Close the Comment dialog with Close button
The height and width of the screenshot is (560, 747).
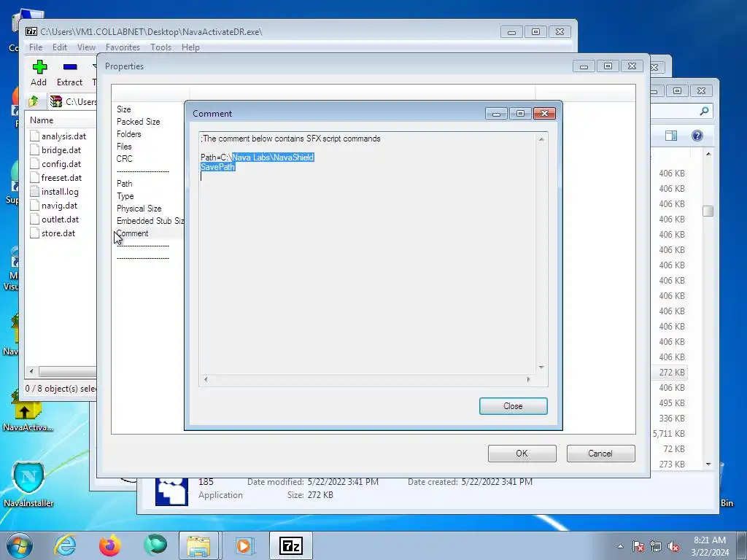(513, 406)
